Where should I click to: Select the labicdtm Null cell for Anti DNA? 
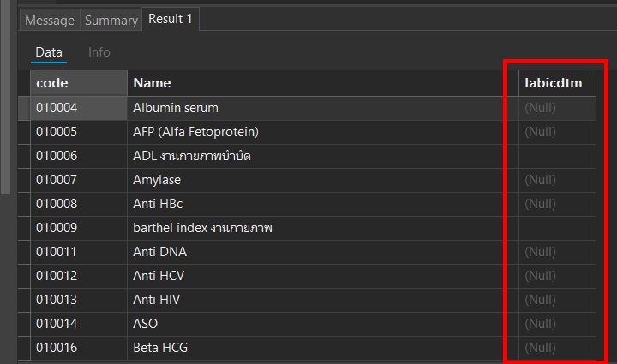tap(557, 252)
